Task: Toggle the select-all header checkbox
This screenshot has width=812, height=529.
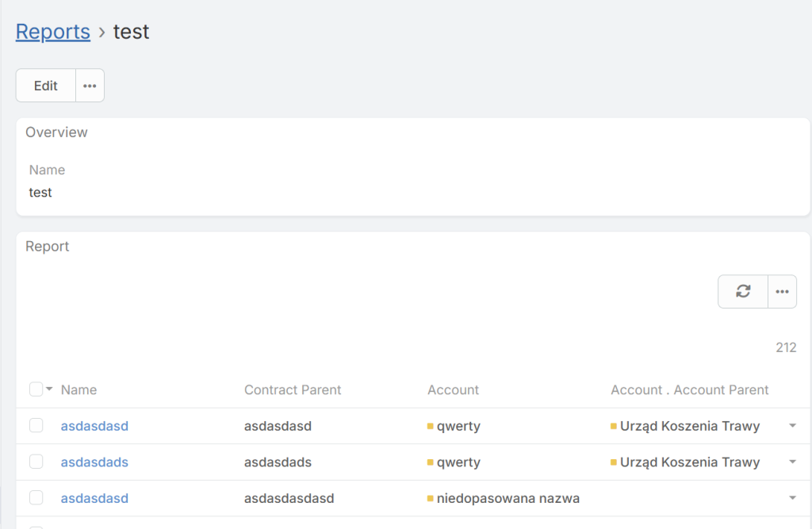Action: click(x=36, y=389)
